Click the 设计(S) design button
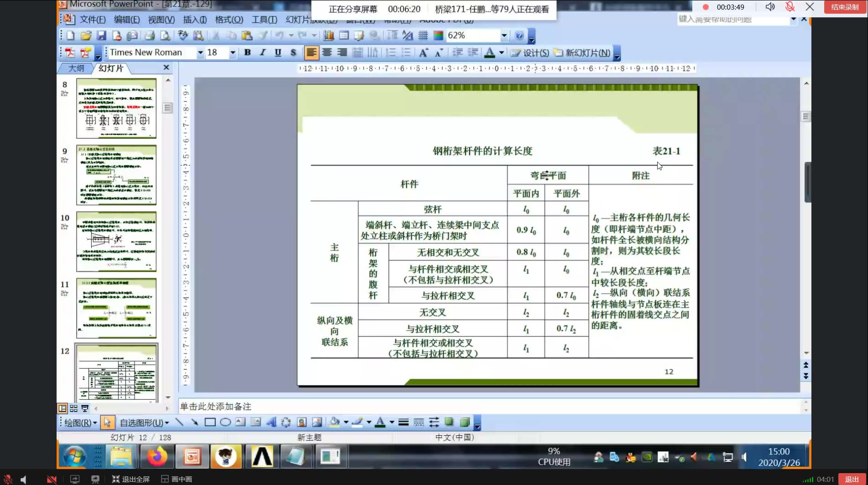This screenshot has width=868, height=485. click(x=530, y=53)
